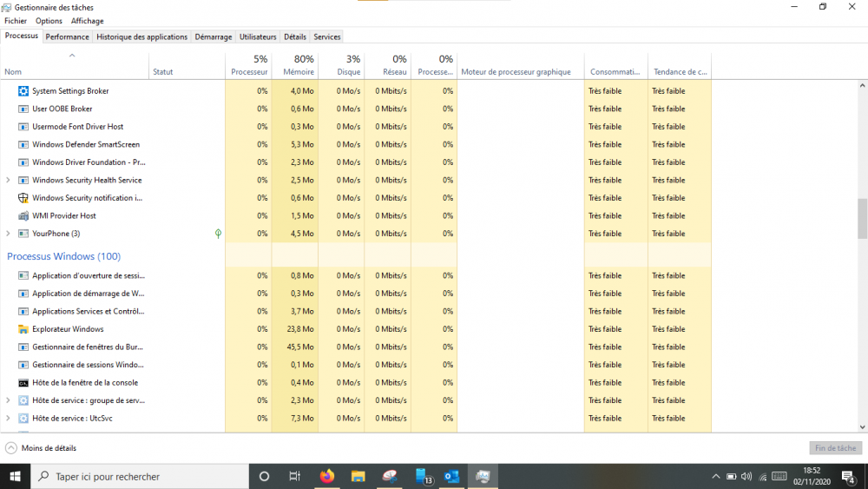
Task: Click the Windows Security notification shield icon
Action: tap(23, 198)
